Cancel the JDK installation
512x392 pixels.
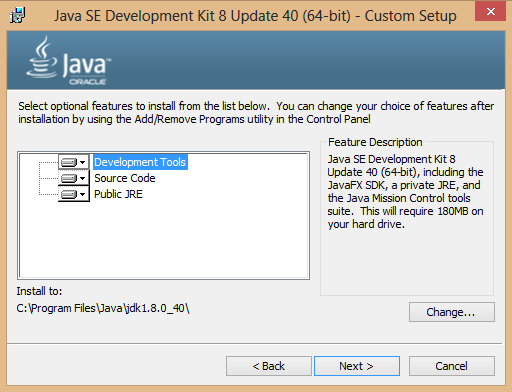452,366
